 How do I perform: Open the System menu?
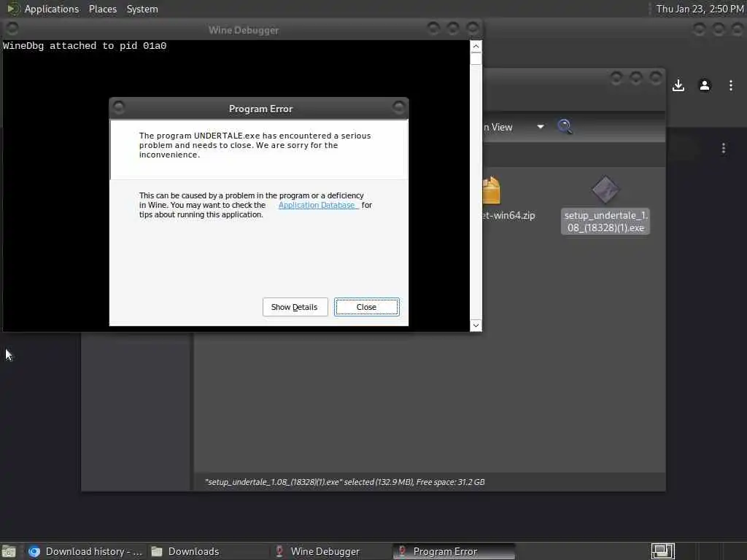(142, 9)
